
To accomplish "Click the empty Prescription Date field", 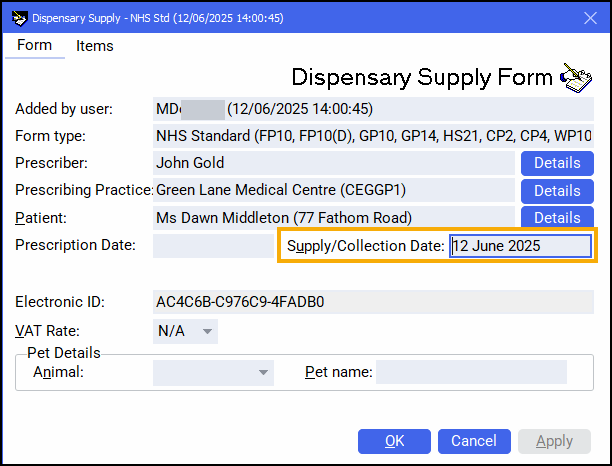I will pyautogui.click(x=212, y=245).
